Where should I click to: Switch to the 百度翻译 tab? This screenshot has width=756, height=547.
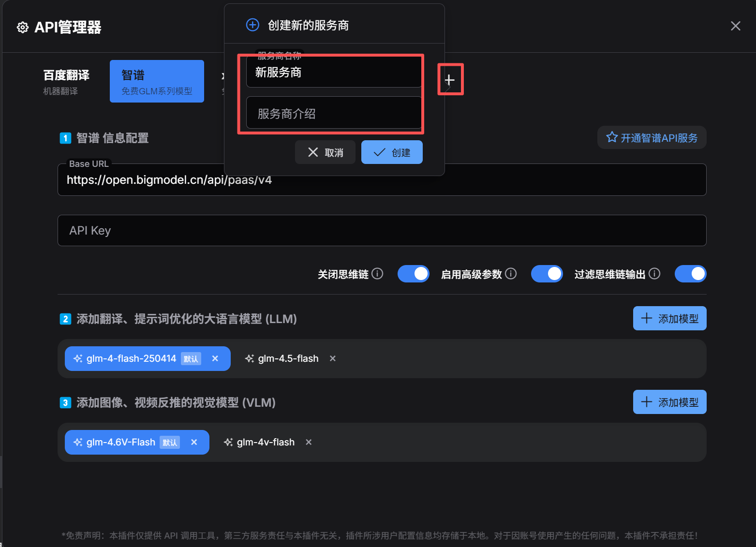tap(66, 81)
